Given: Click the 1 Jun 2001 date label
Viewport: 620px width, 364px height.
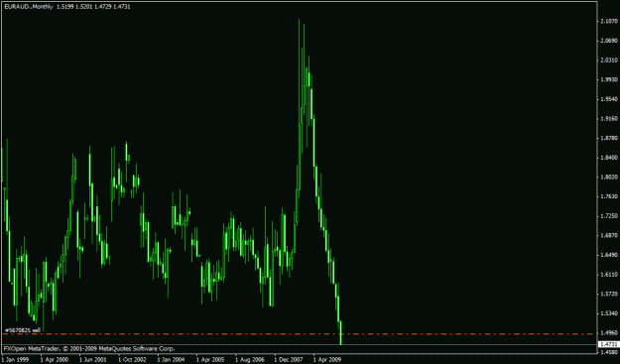Looking at the screenshot, I should pyautogui.click(x=93, y=360).
